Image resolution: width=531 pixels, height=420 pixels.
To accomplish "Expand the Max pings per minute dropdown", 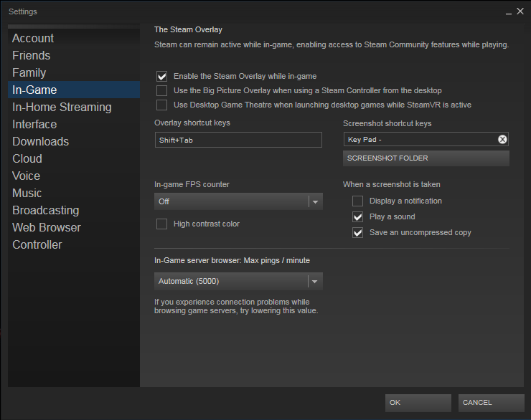I will click(238, 281).
